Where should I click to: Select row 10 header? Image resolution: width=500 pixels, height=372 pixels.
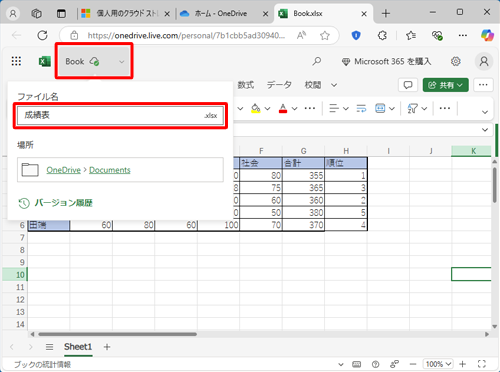(15, 275)
